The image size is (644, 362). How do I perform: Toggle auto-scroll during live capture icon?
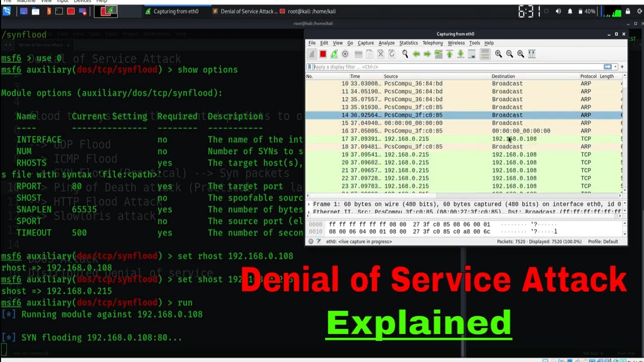pyautogui.click(x=472, y=54)
